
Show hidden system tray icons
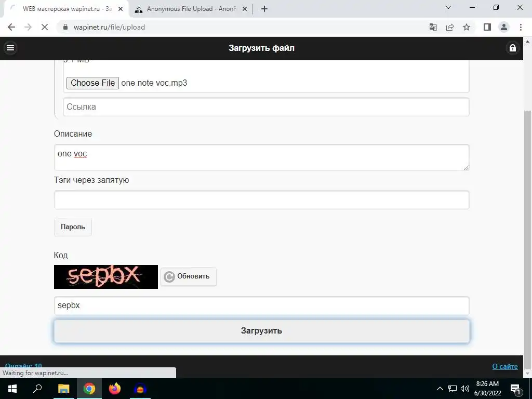point(440,389)
